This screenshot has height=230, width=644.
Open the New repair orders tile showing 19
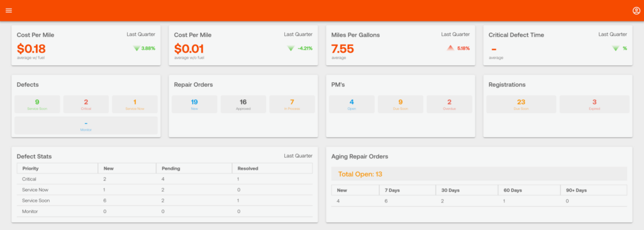[194, 104]
